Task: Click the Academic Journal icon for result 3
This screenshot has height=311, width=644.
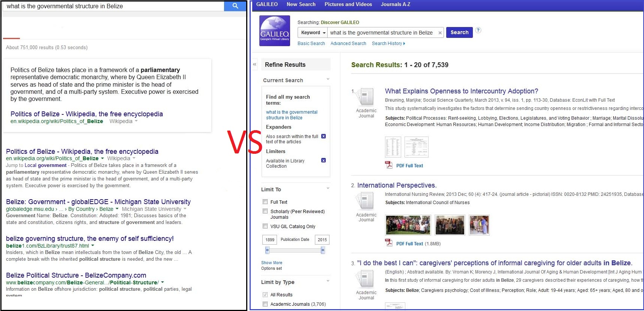Action: click(366, 279)
